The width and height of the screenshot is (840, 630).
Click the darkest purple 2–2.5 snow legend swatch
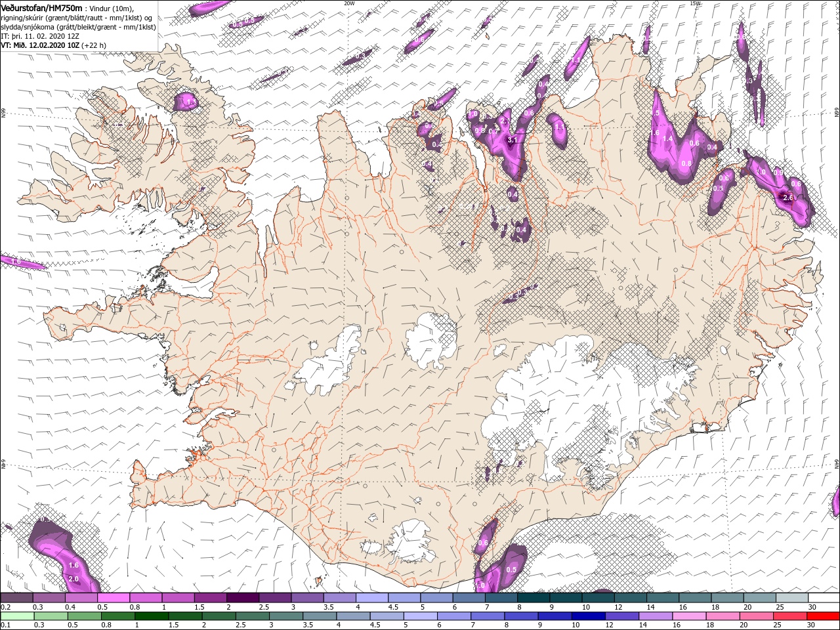[242, 598]
